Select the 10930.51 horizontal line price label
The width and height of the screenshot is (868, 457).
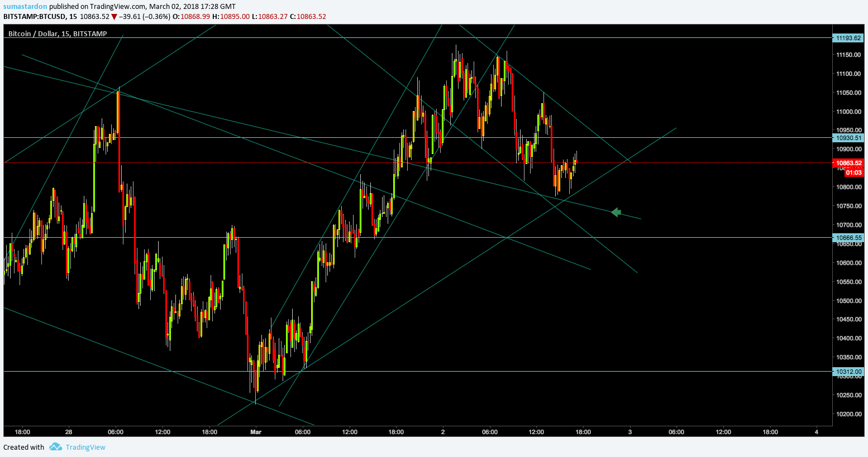coord(848,138)
